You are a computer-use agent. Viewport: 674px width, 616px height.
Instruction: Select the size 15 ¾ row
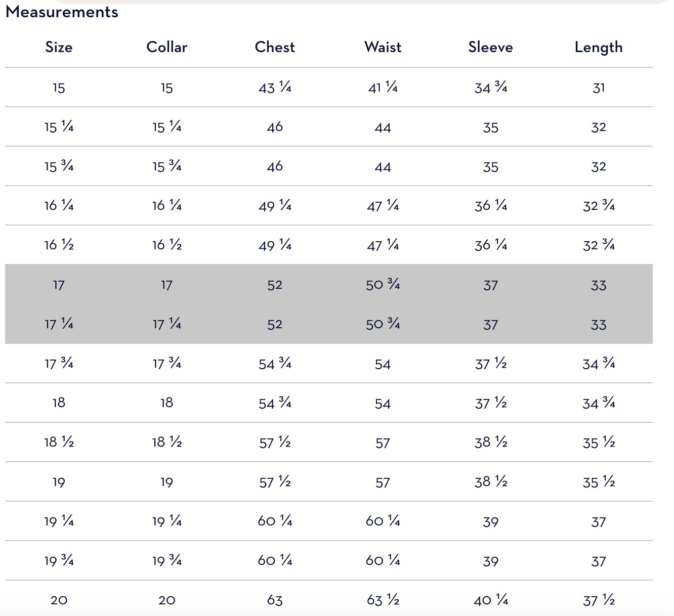(329, 166)
